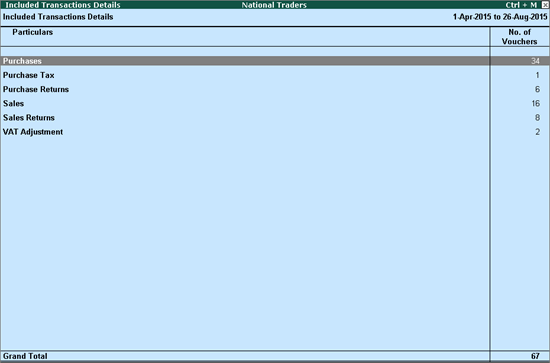The height and width of the screenshot is (363, 550).
Task: Click the Grand Total label
Action: [x=25, y=356]
